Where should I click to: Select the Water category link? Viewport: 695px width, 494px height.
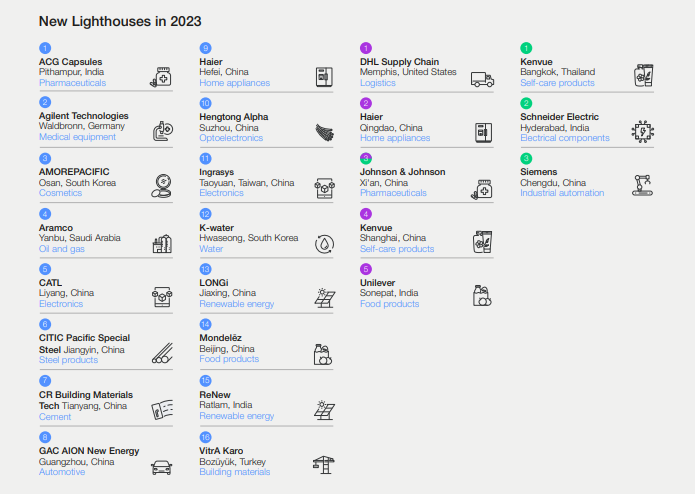click(x=211, y=249)
